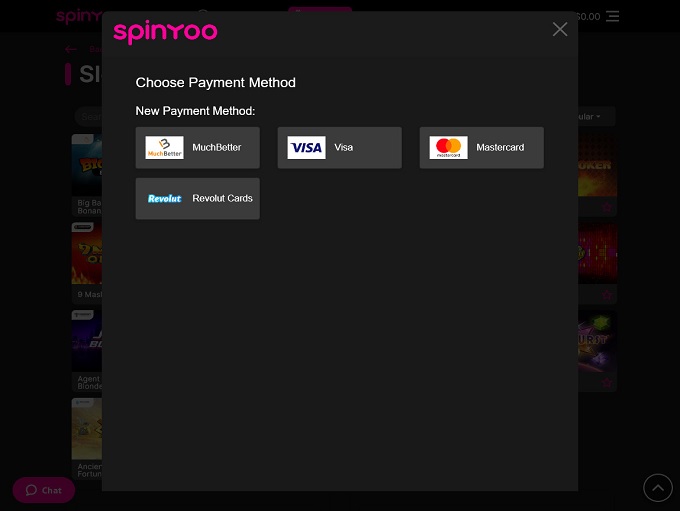The width and height of the screenshot is (680, 511).
Task: Toggle favorite star on Starburst game
Action: pos(607,382)
